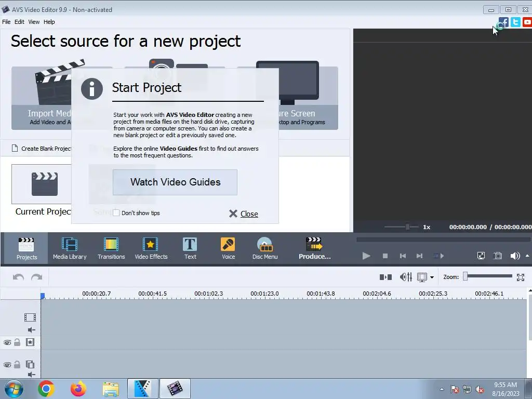Show hidden system tray icons
Screen dimensions: 532x399
(442, 389)
